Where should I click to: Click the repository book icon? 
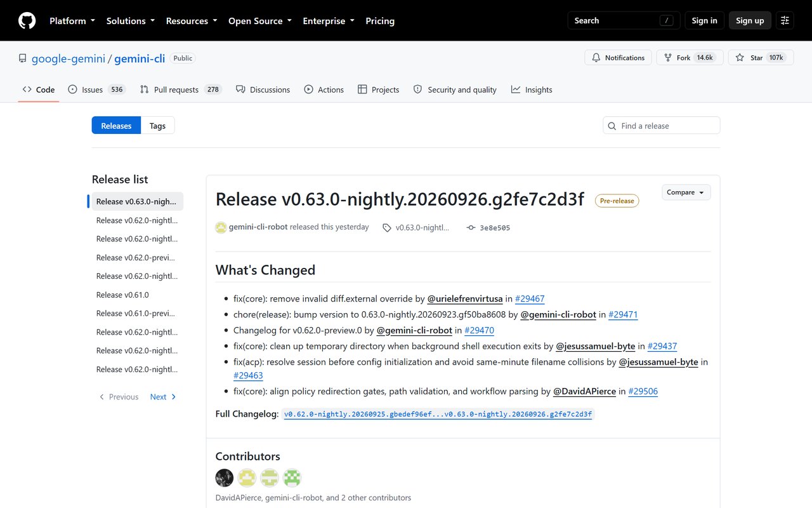(x=22, y=58)
